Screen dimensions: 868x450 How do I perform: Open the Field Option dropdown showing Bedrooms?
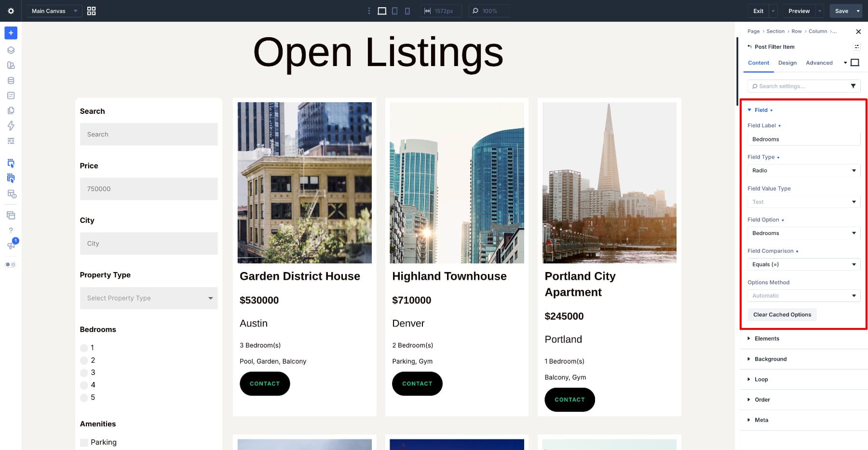(804, 233)
